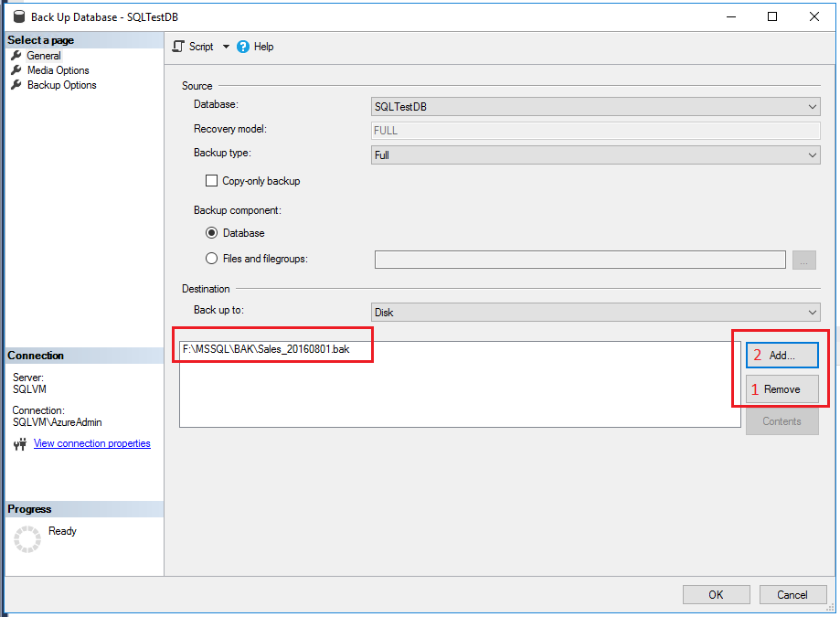Click the Backup Options page icon

[x=16, y=84]
